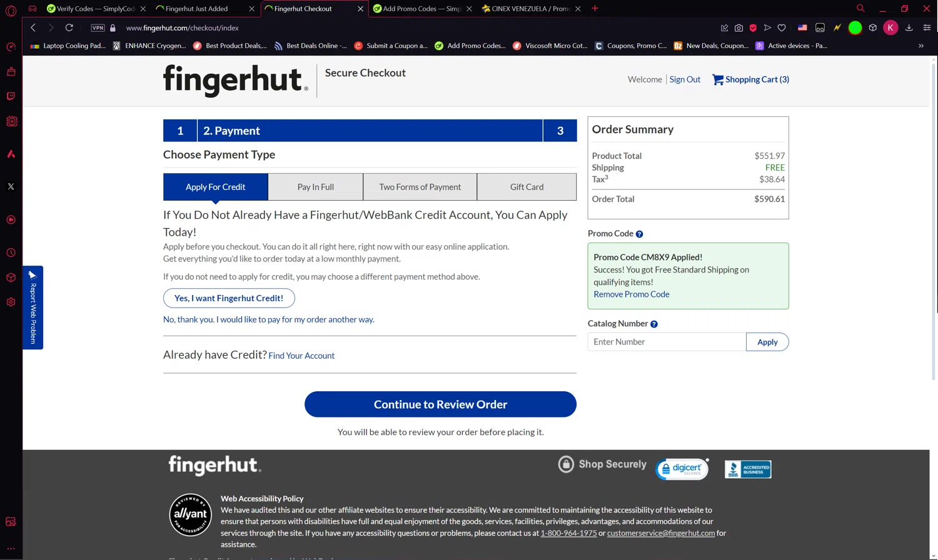
Task: Open the Twitch sidebar icon
Action: coord(11,96)
